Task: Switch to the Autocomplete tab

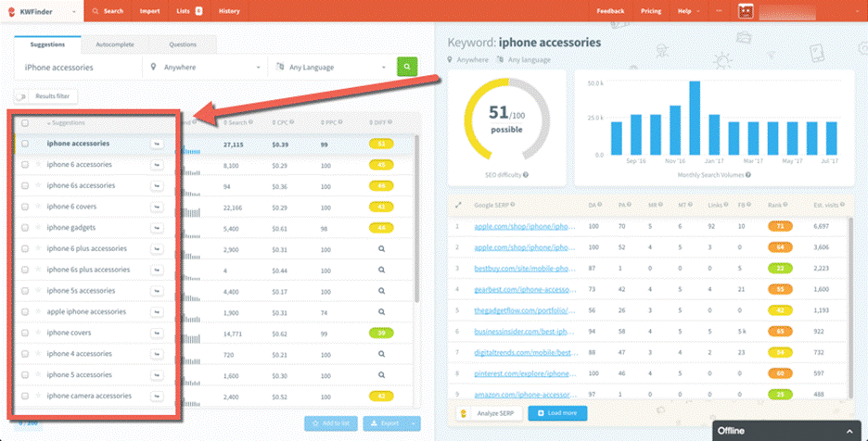Action: (114, 44)
